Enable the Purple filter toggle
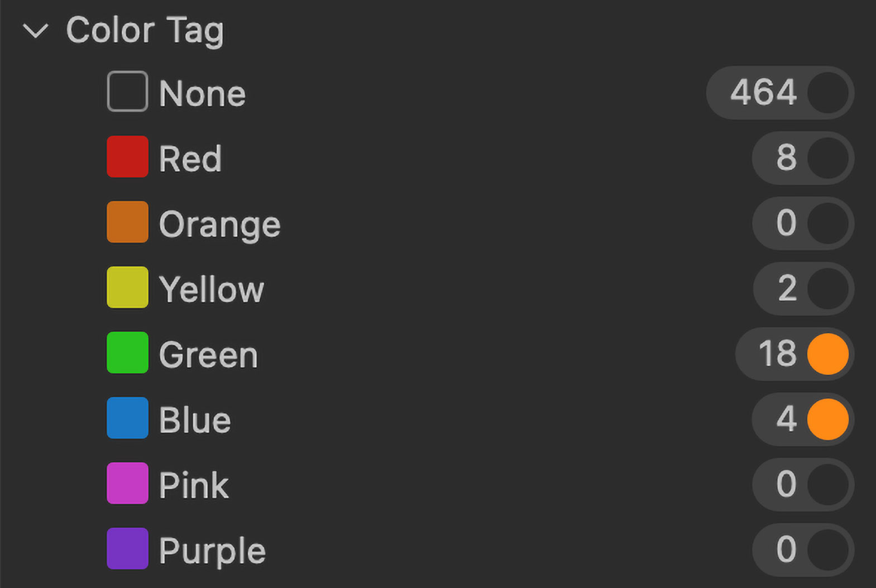 (827, 549)
